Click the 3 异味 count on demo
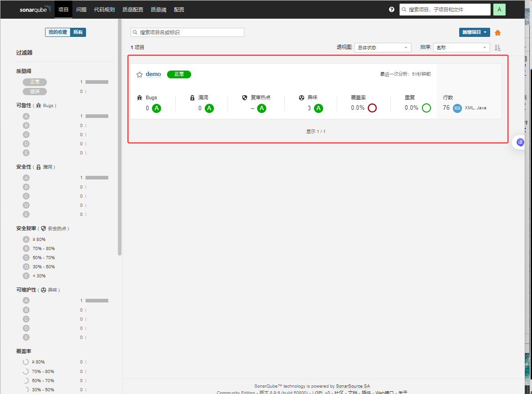532x394 pixels. click(x=309, y=108)
